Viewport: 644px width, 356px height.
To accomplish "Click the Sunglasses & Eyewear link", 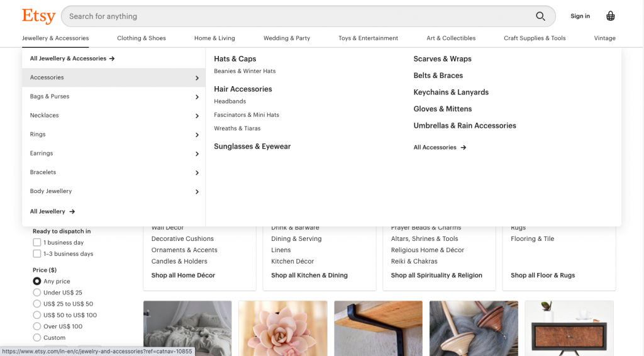I will point(252,147).
